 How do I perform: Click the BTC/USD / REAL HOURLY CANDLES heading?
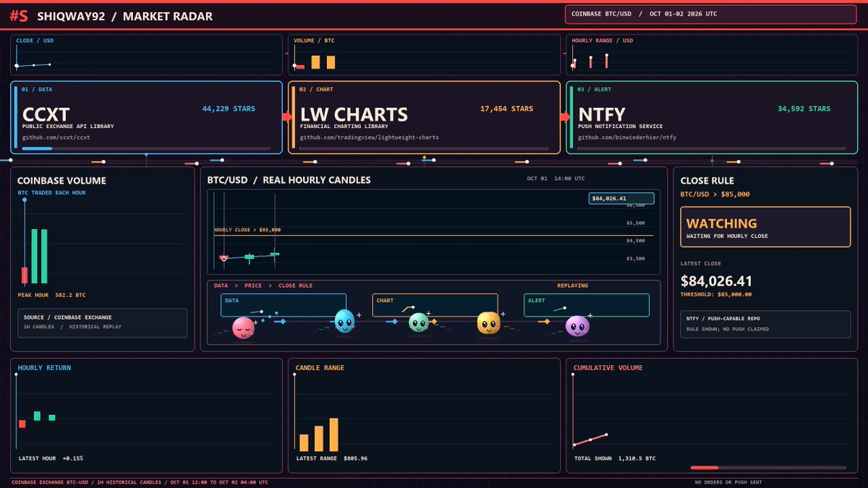coord(289,180)
